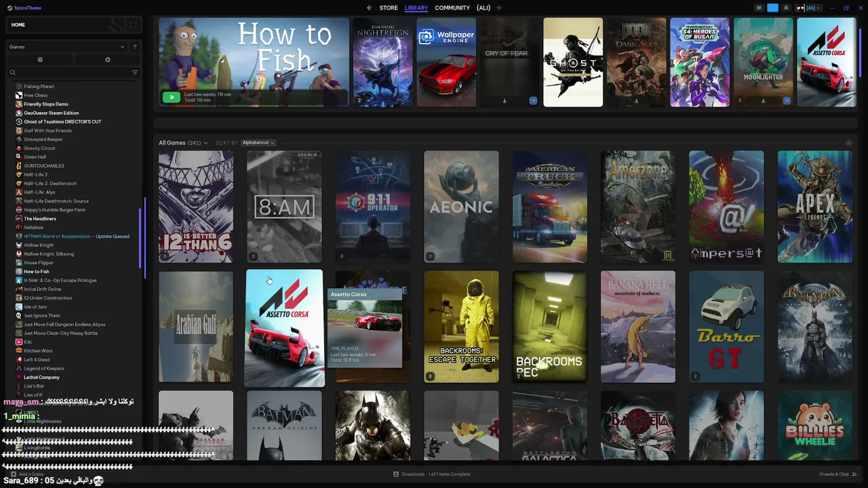This screenshot has height=488, width=868.
Task: Select Ghost of Tsushima DIRECTOR'S CUT entry
Action: tap(62, 122)
